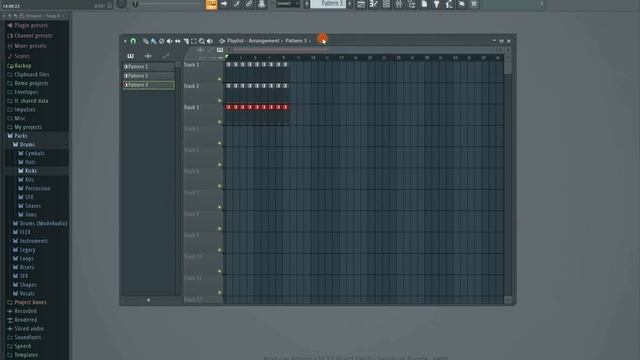Open the Channel rack toolbar icon
This screenshot has width=640, height=360.
click(386, 4)
